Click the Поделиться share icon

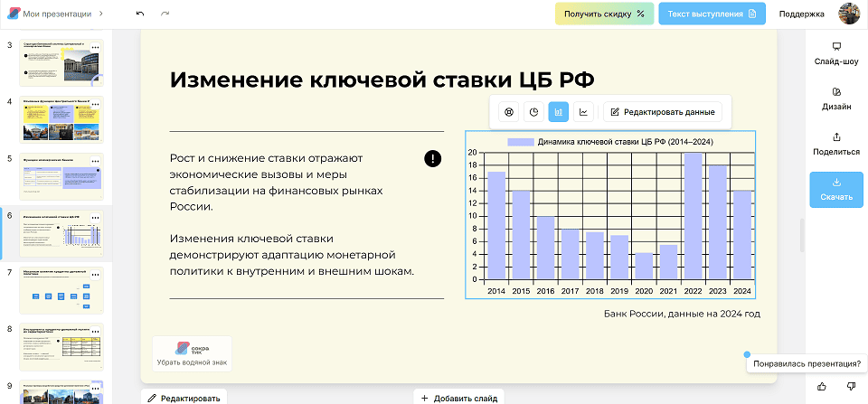coord(835,144)
